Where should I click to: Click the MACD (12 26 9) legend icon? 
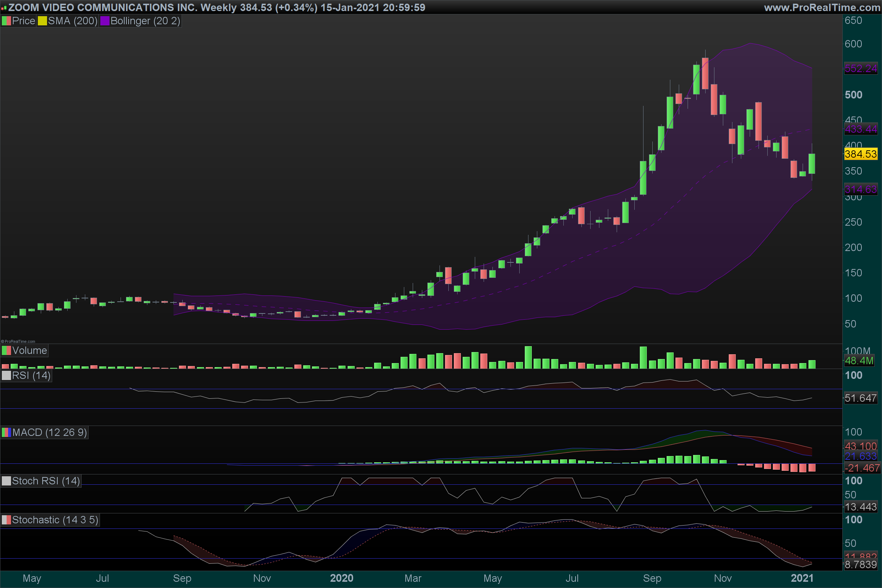pyautogui.click(x=6, y=433)
